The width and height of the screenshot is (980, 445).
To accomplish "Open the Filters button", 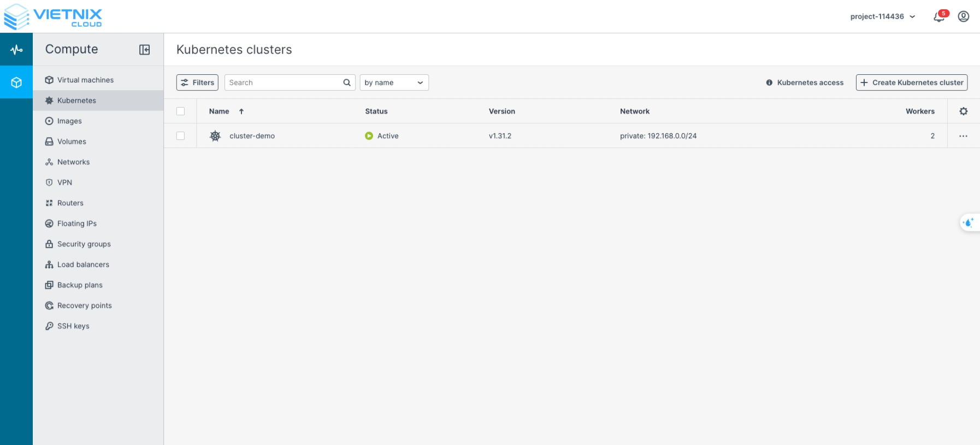I will (197, 82).
